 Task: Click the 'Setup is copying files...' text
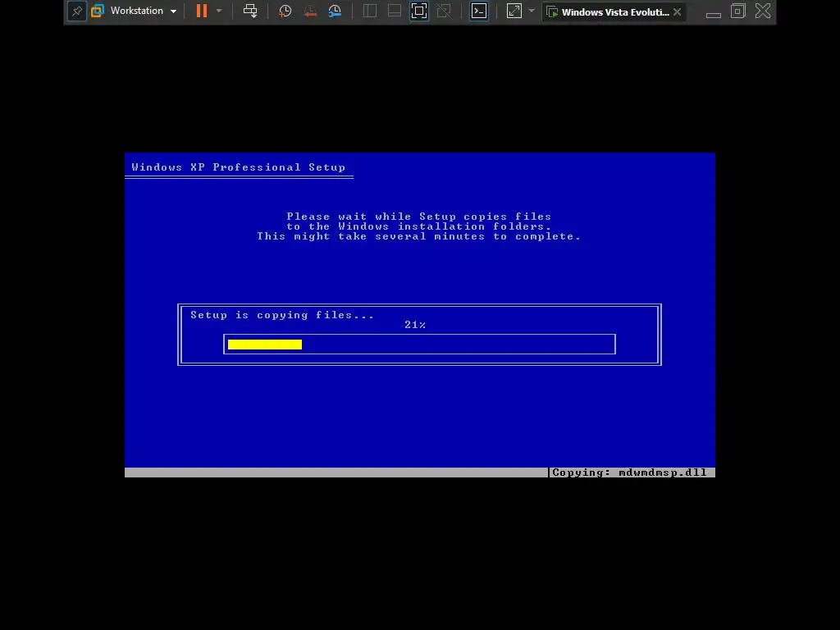click(282, 315)
